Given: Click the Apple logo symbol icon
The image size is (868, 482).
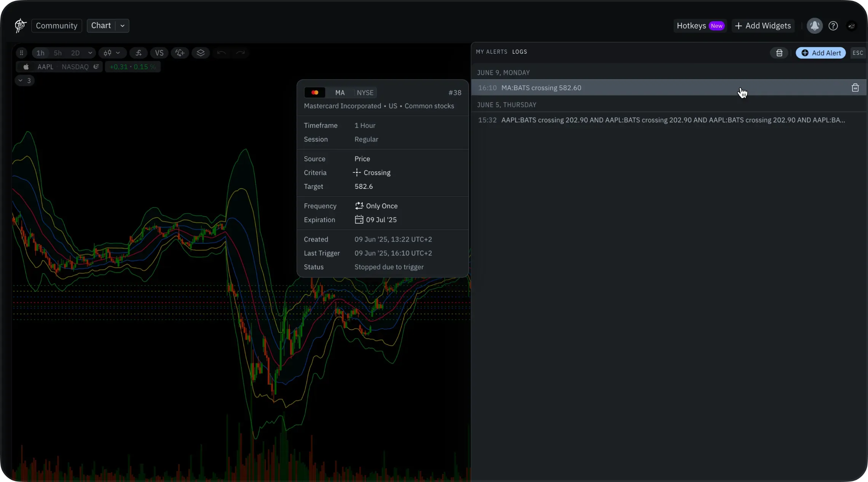Looking at the screenshot, I should (26, 67).
